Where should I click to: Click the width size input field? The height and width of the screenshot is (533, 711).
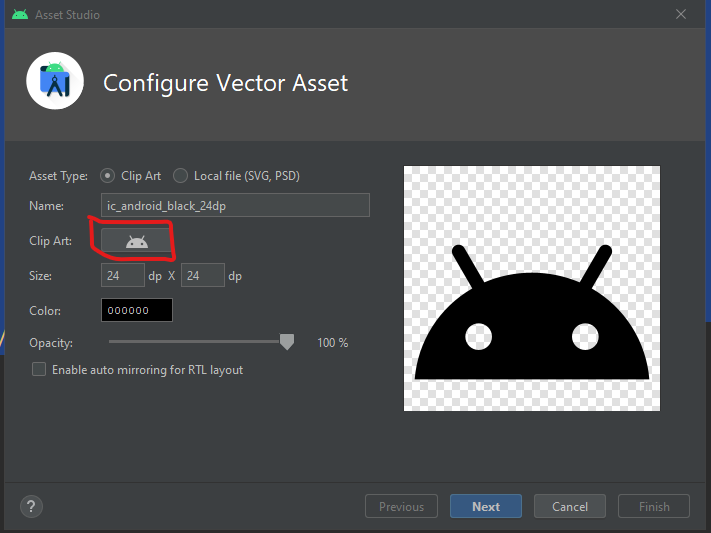point(122,275)
